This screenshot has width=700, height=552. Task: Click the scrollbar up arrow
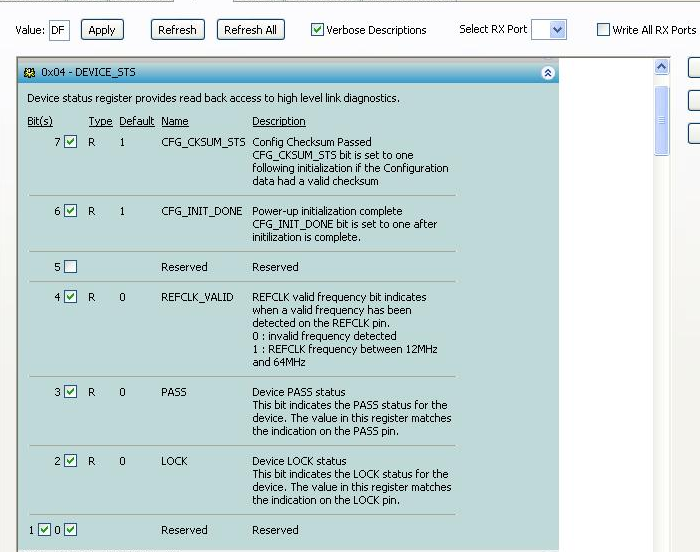[x=662, y=67]
